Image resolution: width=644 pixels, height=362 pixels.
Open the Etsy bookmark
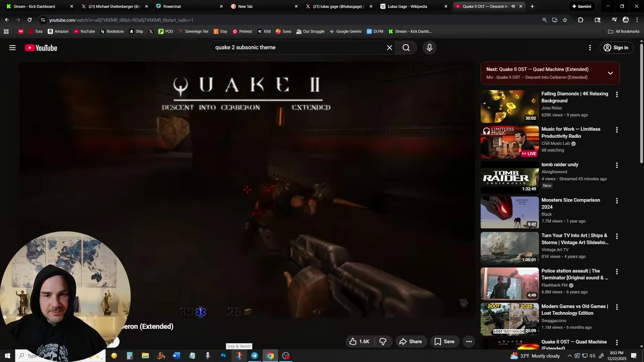[x=220, y=31]
